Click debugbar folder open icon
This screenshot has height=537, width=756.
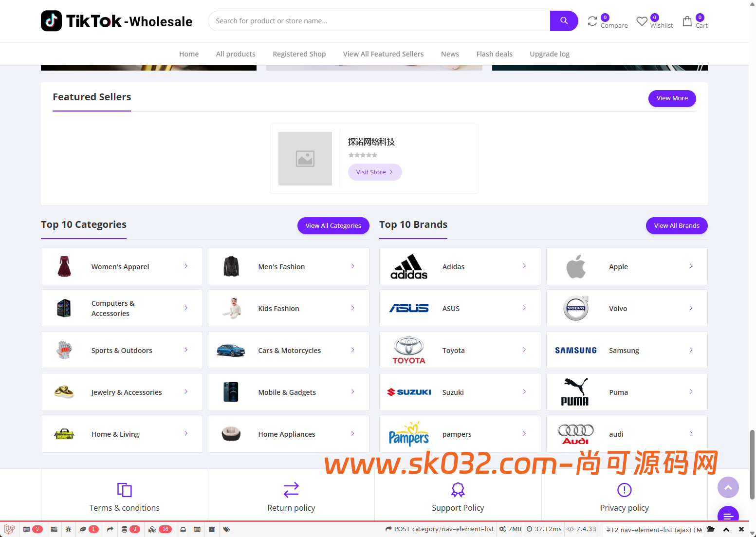(711, 529)
